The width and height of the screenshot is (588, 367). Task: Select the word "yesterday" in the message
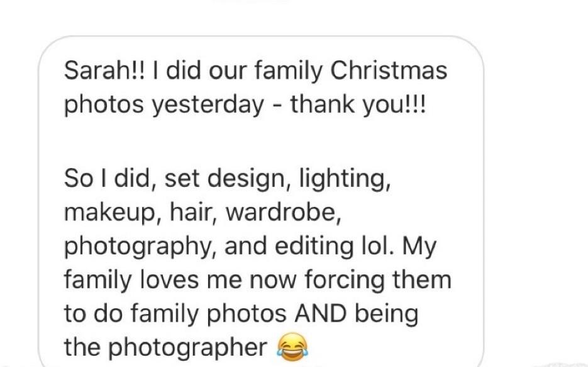click(208, 104)
